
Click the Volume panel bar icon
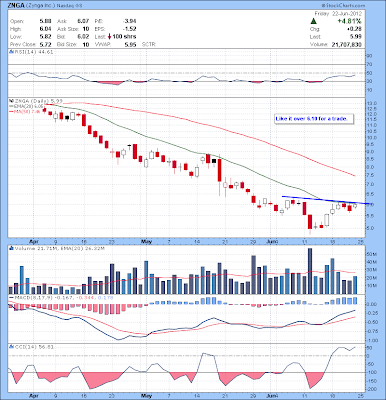11,248
